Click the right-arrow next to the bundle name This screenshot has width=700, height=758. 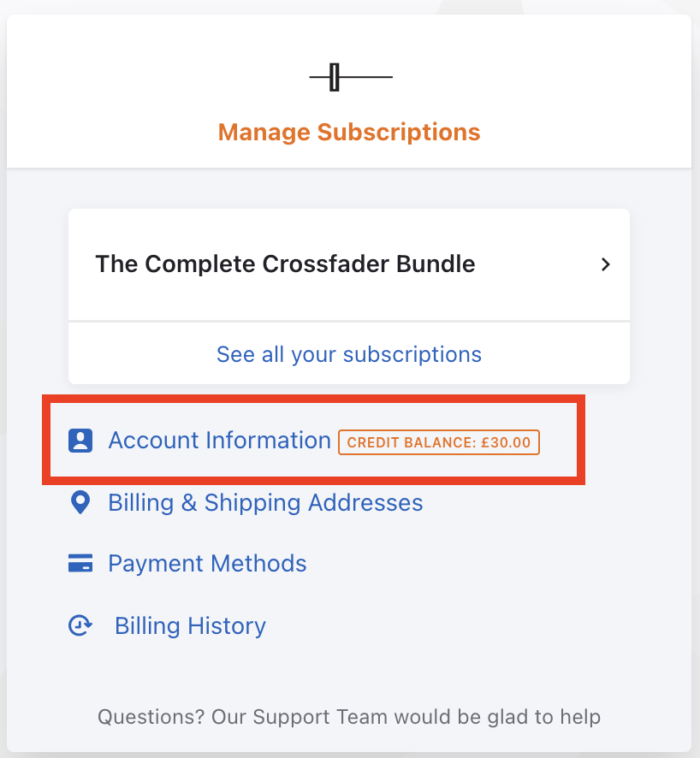pos(605,264)
